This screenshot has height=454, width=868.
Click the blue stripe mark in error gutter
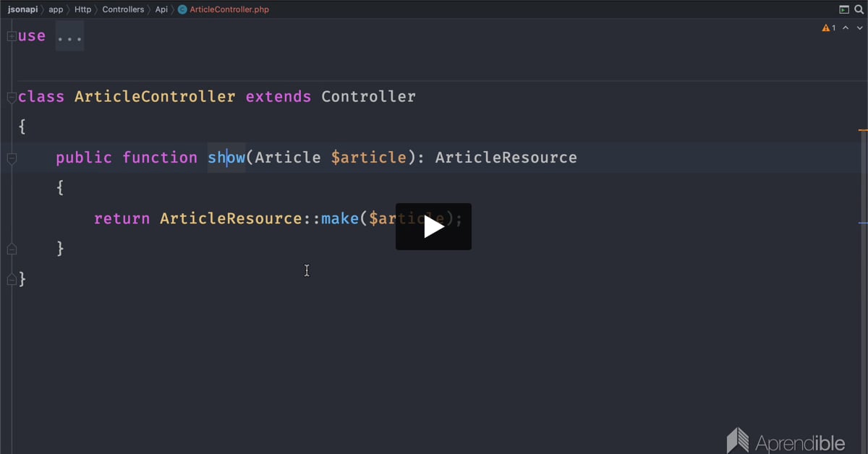coord(863,223)
